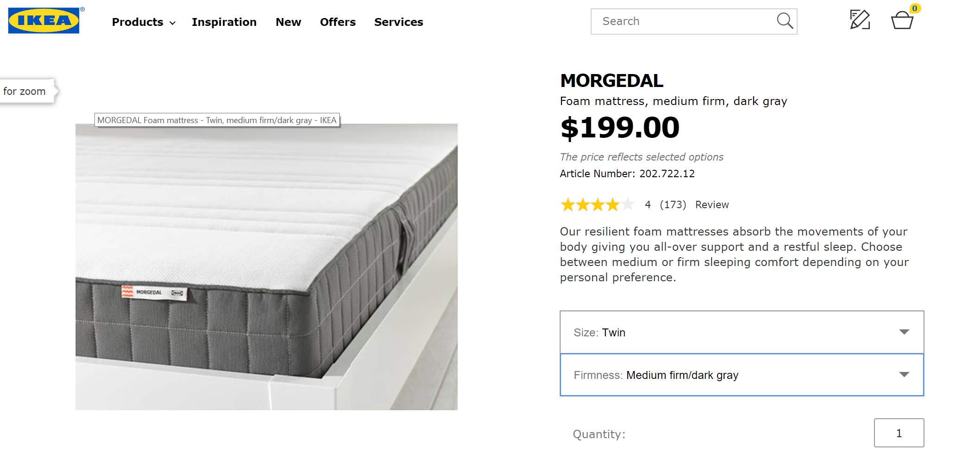This screenshot has width=980, height=452.
Task: Click the Products chevron arrow
Action: coord(173,23)
